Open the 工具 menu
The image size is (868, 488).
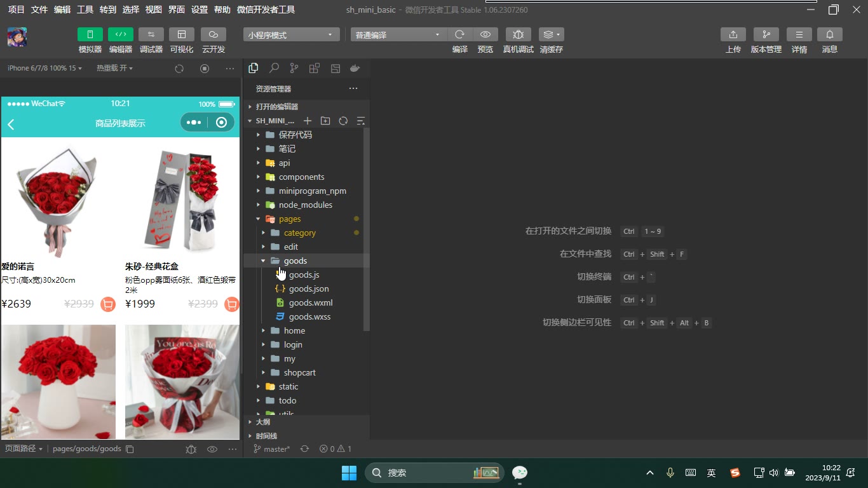(x=85, y=10)
